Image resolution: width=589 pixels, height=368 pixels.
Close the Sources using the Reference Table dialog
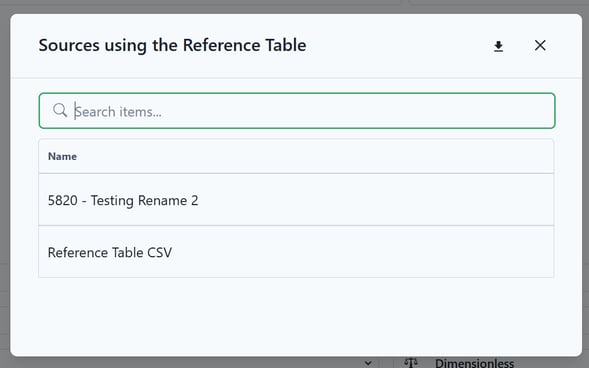coord(540,45)
